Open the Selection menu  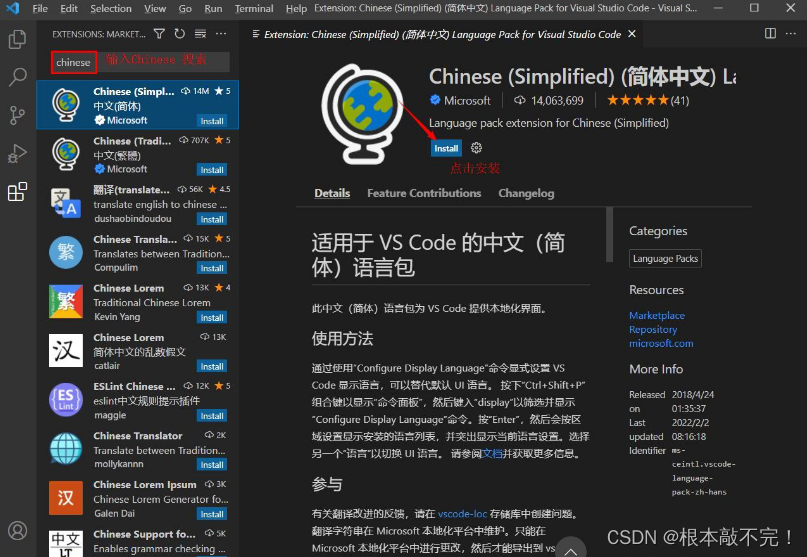tap(111, 9)
